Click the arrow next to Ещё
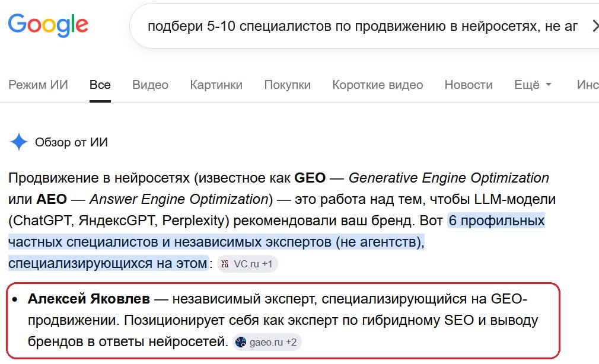This screenshot has height=364, width=599. 548,85
